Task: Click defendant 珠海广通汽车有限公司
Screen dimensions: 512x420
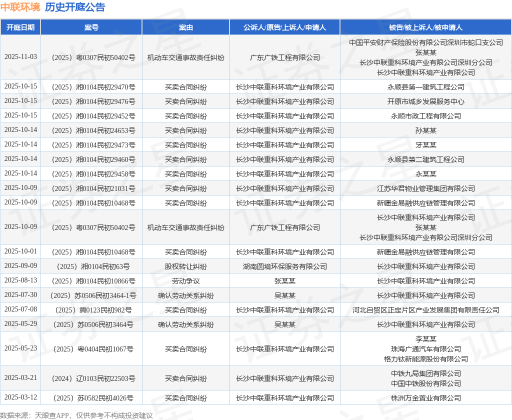Action: 426,349
